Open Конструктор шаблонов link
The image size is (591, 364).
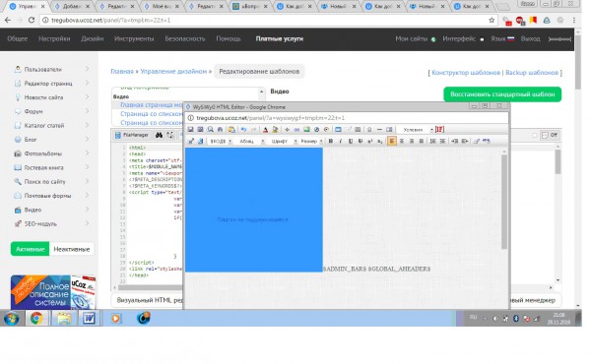(x=466, y=72)
